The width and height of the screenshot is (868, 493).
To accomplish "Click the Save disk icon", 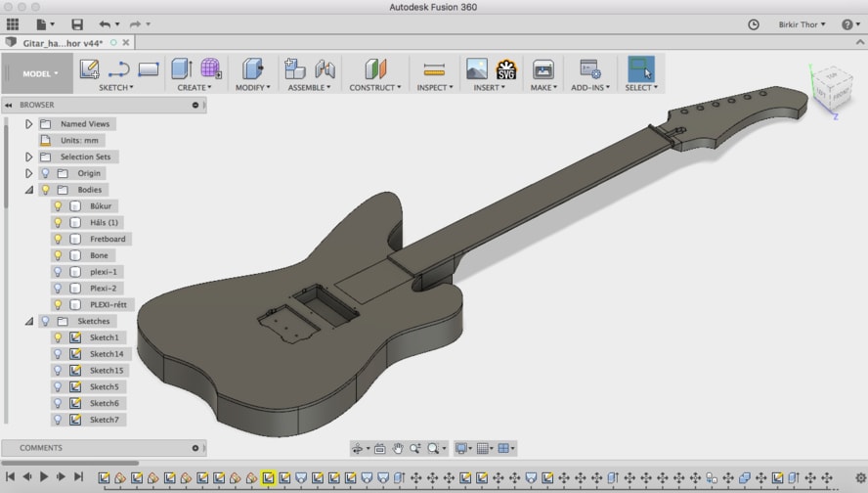I will tap(77, 24).
